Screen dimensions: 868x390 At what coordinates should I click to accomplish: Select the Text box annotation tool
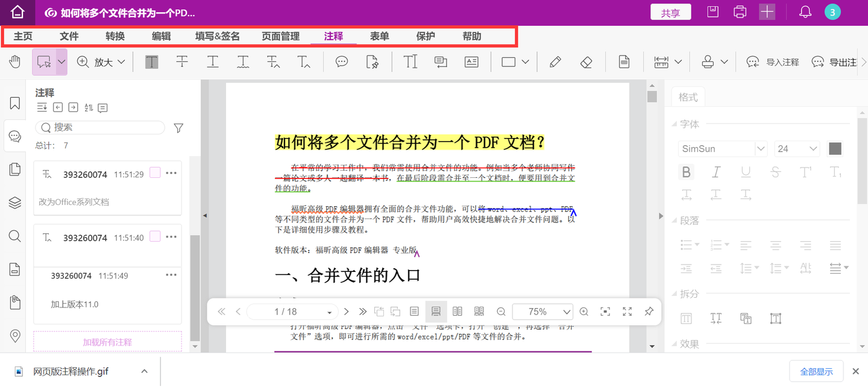(471, 61)
